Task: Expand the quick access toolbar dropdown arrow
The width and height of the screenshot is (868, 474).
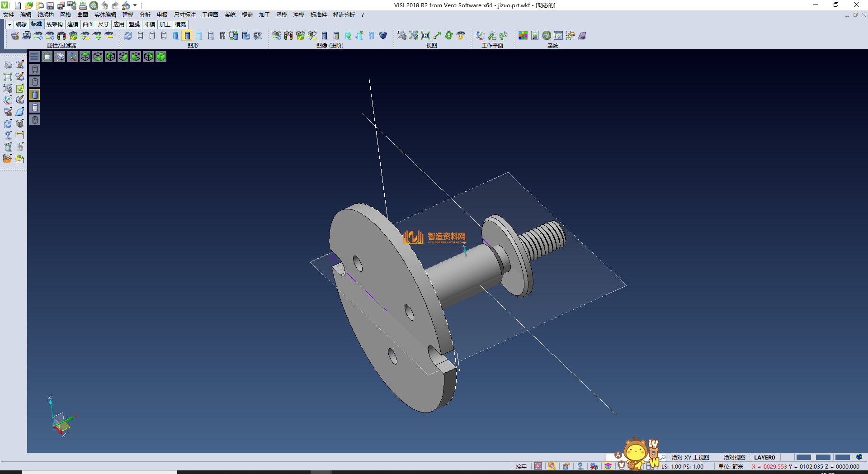Action: point(135,5)
